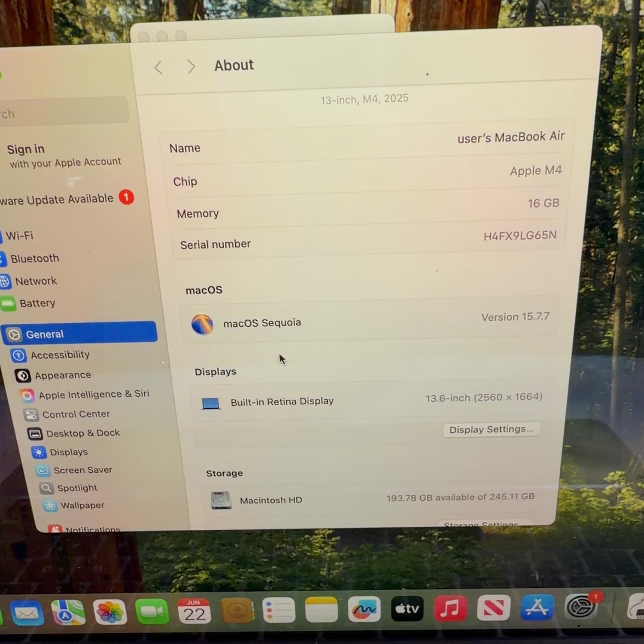Open Battery settings

click(x=37, y=304)
